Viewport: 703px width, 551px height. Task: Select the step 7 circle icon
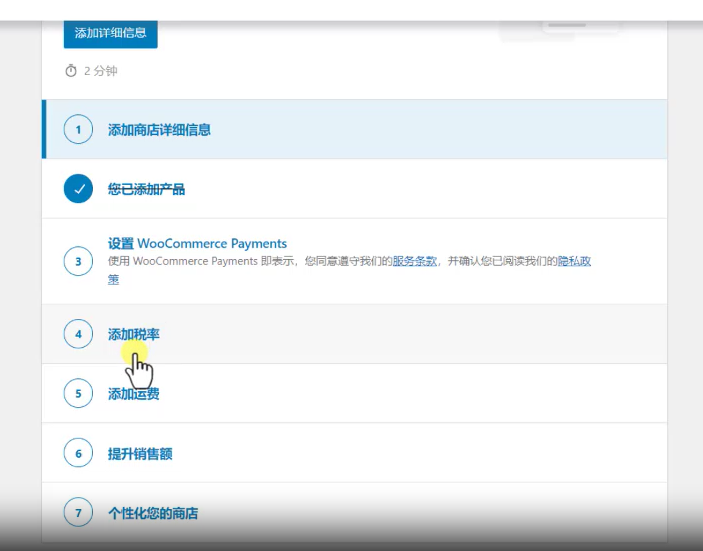pyautogui.click(x=78, y=512)
